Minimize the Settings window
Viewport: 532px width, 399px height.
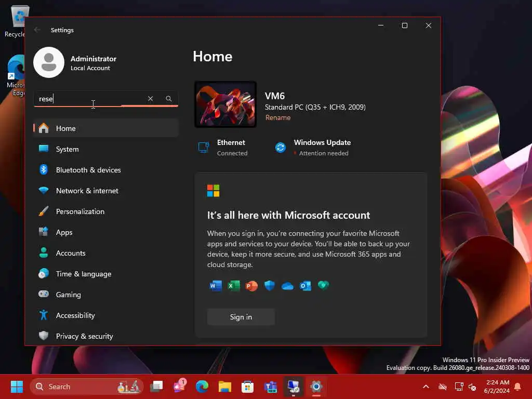(x=381, y=25)
